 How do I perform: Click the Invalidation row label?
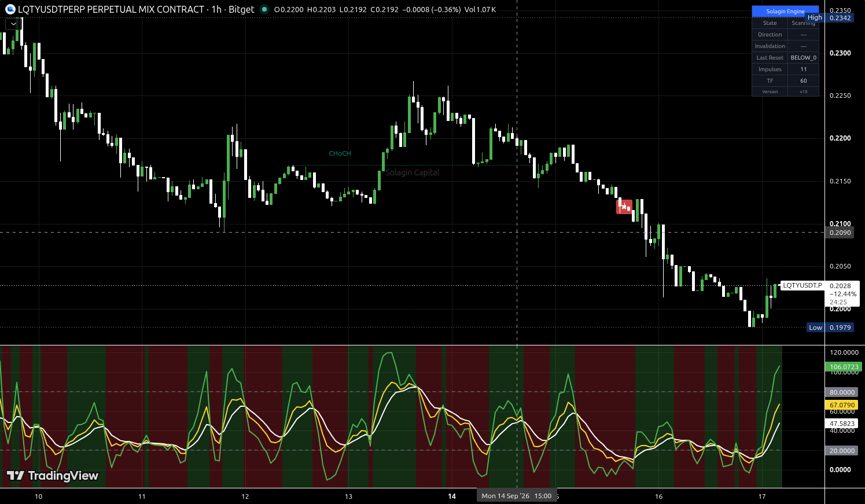coord(770,46)
